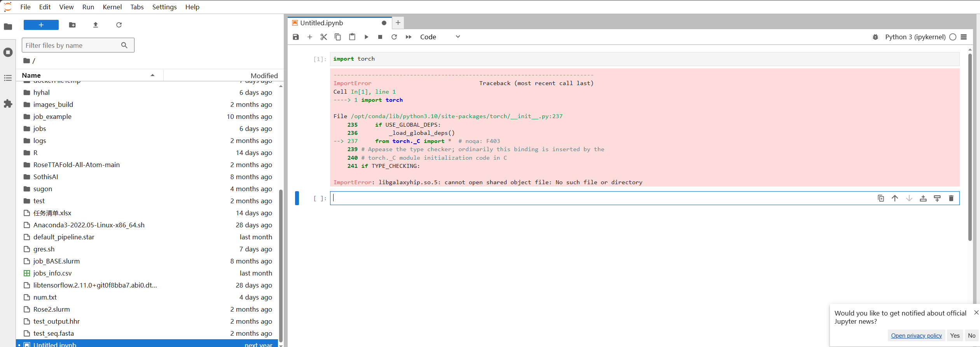
Task: Create a new folder in file browser
Action: point(72,25)
